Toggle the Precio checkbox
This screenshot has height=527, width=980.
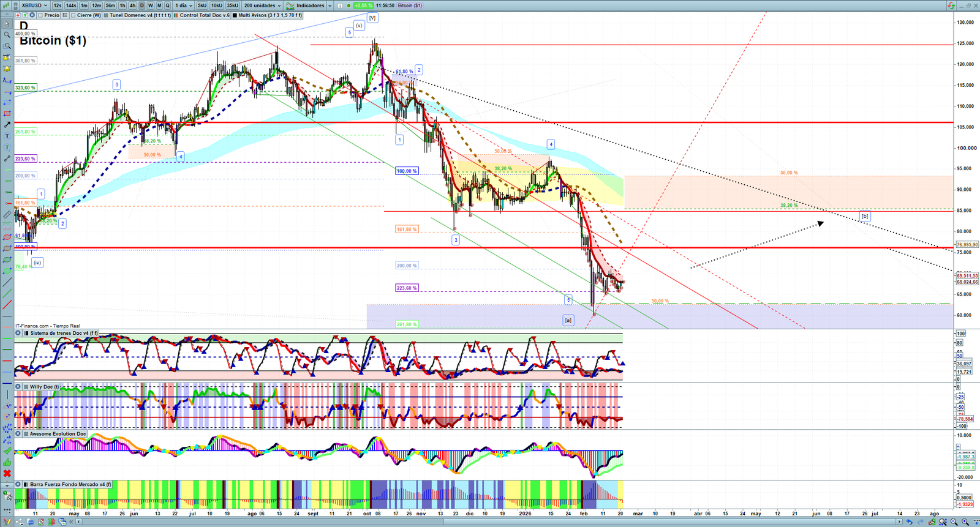point(40,15)
